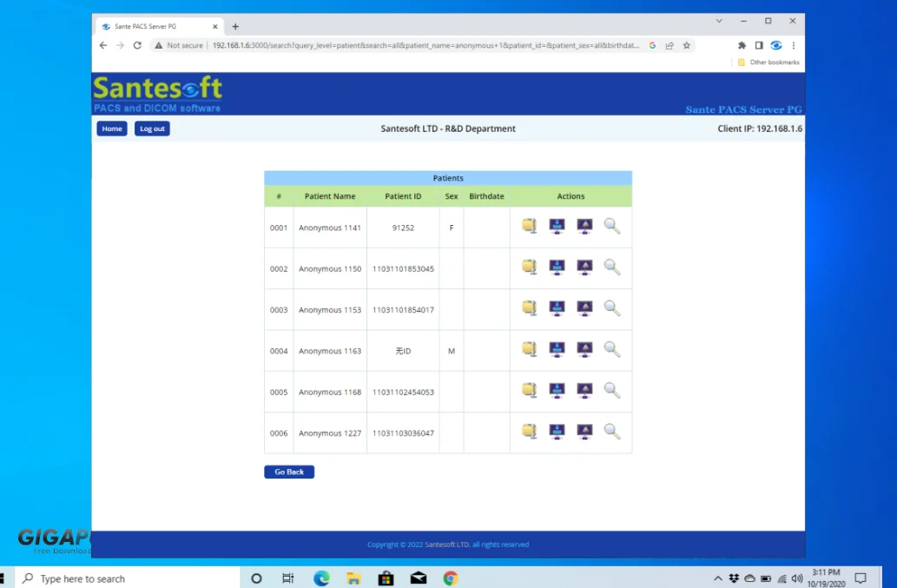Click the upload monitor icon for Anonymous 1163
This screenshot has width=897, height=588.
pos(584,349)
